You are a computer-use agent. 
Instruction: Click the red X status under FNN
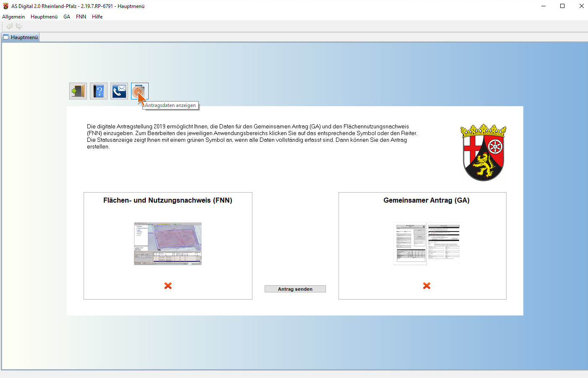pyautogui.click(x=168, y=286)
